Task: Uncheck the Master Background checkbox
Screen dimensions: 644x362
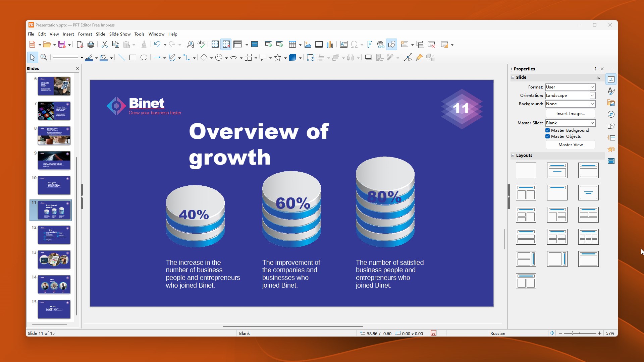Action: (547, 130)
